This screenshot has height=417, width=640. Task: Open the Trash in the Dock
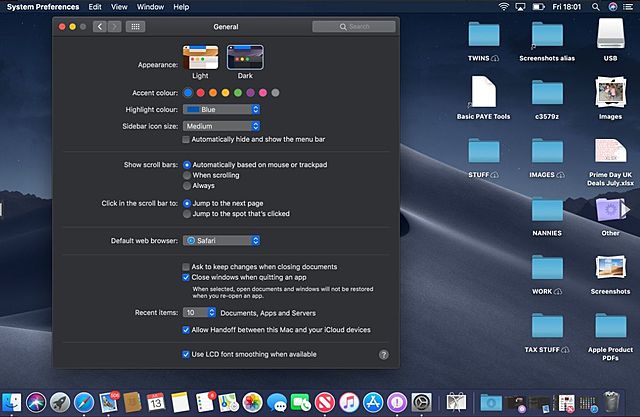(611, 402)
